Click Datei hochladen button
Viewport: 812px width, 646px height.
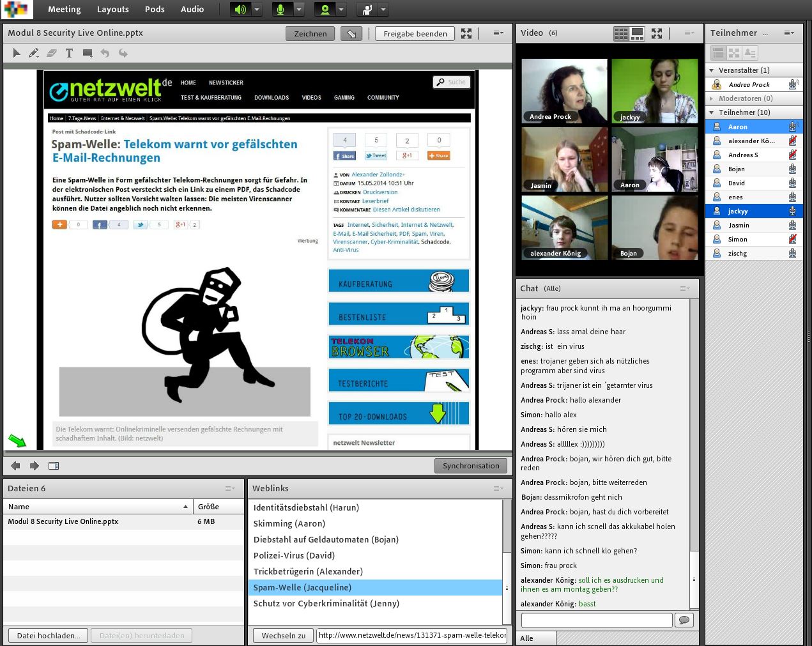pos(49,636)
